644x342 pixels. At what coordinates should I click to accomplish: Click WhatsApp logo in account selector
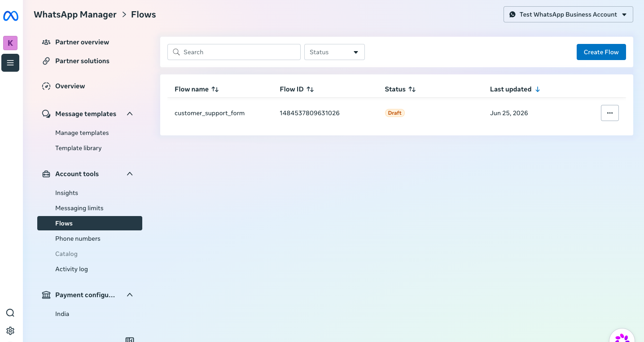(513, 14)
